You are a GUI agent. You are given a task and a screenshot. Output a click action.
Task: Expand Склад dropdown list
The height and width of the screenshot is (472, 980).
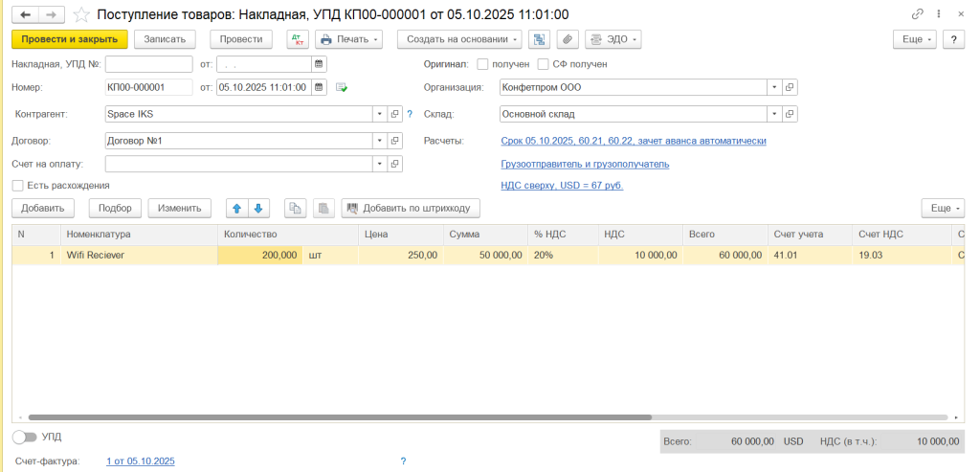(x=775, y=114)
